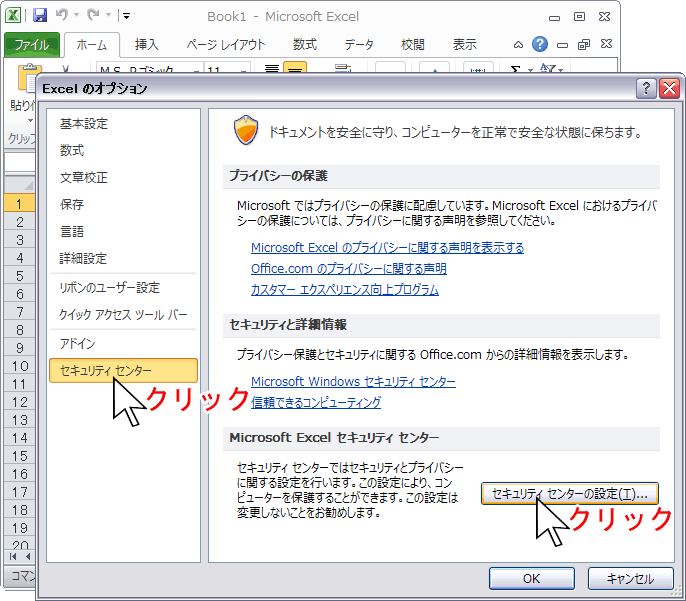Screen dimensions: 686x601
Task: Go to previous sheet tab navigation arrow
Action: (x=28, y=556)
